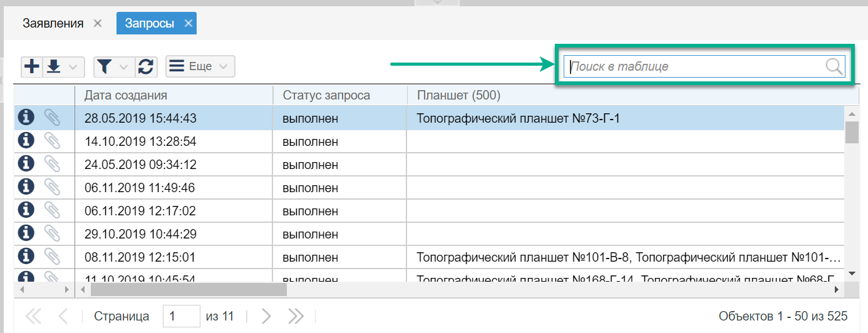Open info icon for 28.05.2019 15:44:43 row
Screen dimensions: 868x333
[x=26, y=117]
